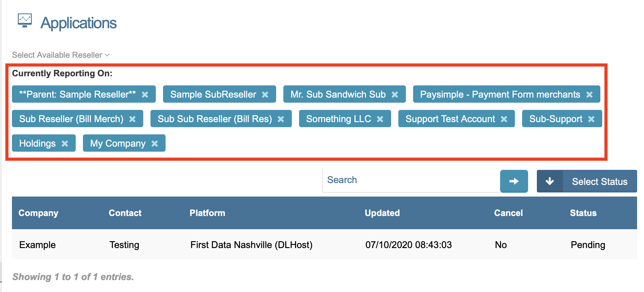The height and width of the screenshot is (292, 644).
Task: Remove Sub Reseller (Bill Merch) tag
Action: (x=132, y=119)
